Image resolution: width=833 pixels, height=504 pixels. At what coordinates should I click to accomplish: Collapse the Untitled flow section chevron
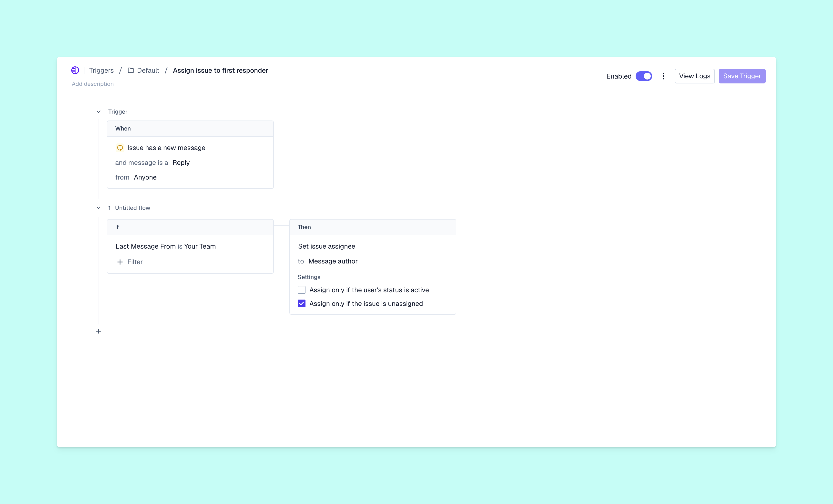point(98,208)
